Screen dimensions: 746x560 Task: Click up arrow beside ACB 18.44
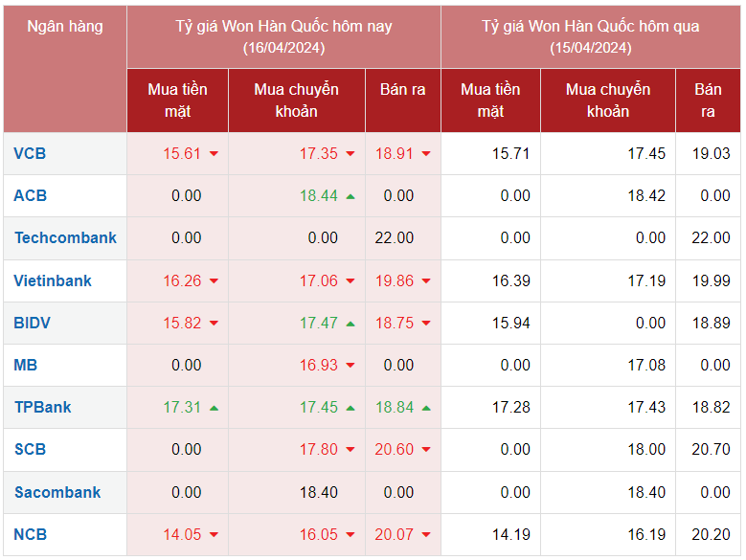350,196
